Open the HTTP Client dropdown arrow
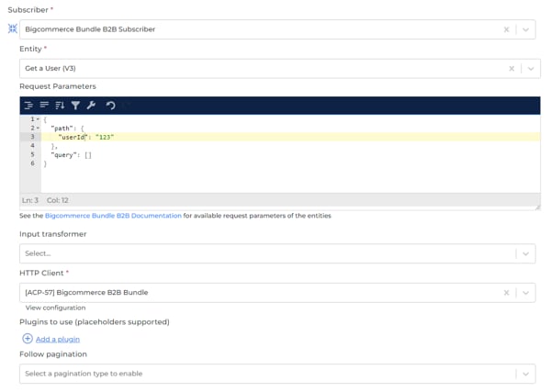The height and width of the screenshot is (392, 551). tap(525, 293)
